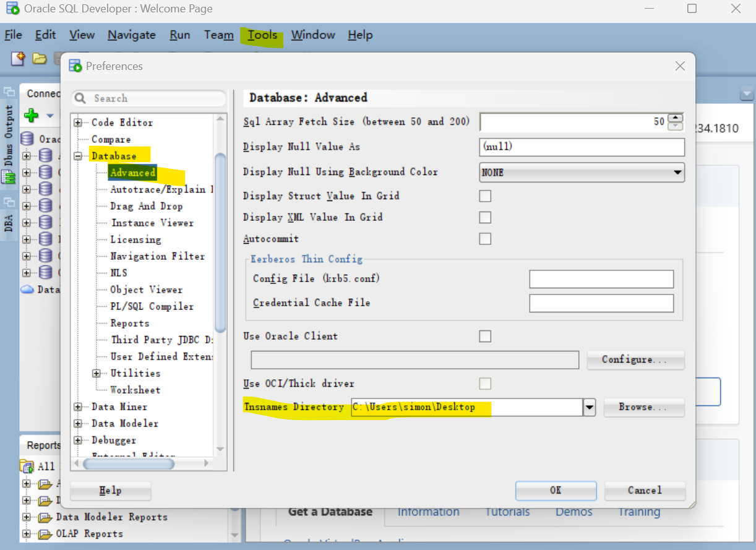The width and height of the screenshot is (756, 550).
Task: Click the Tnsnames Directory path field
Action: click(466, 407)
